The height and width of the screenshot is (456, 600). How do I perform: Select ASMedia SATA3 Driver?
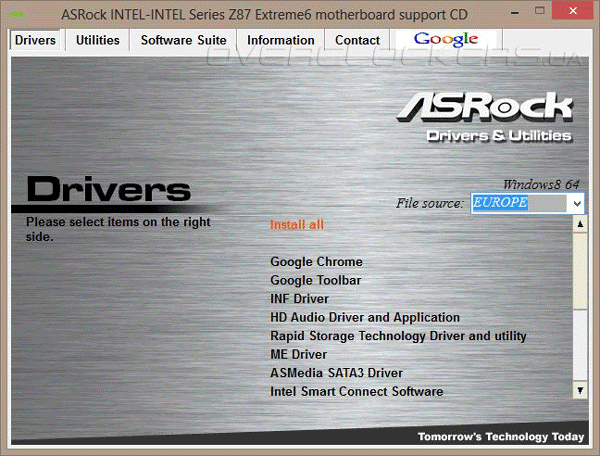click(336, 373)
